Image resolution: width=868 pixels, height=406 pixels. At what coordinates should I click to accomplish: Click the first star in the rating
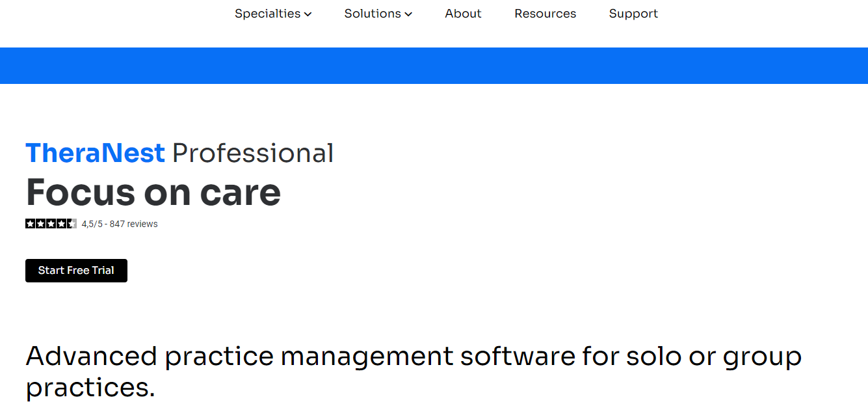click(x=30, y=224)
